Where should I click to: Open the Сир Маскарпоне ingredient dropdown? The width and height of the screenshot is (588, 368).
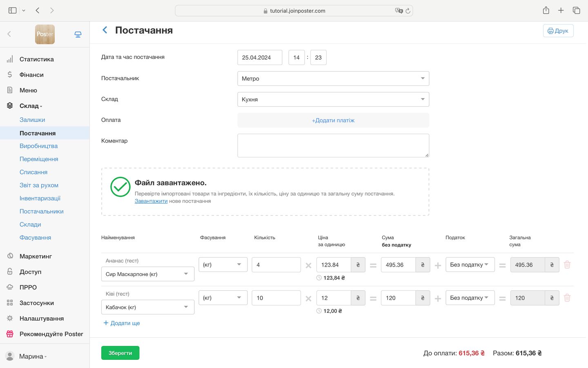click(x=147, y=274)
